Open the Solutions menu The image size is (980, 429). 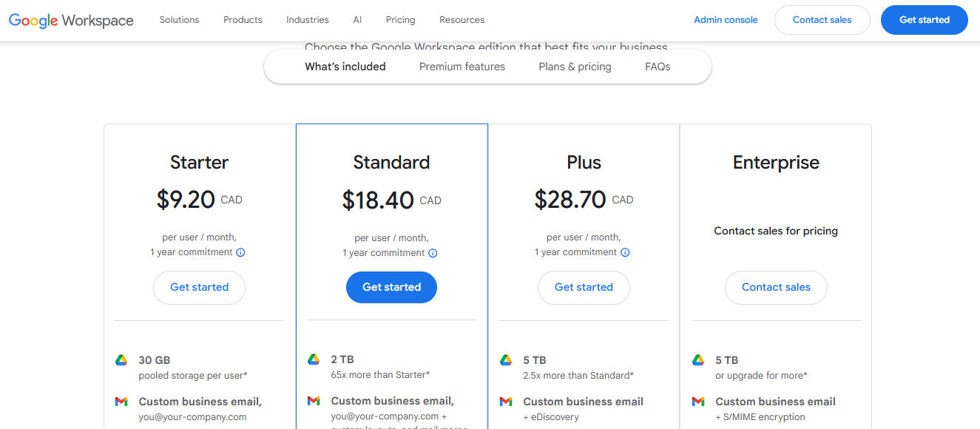[x=179, y=20]
